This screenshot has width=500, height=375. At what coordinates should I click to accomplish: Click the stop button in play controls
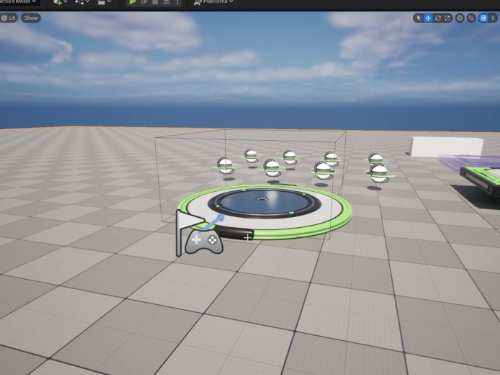156,2
